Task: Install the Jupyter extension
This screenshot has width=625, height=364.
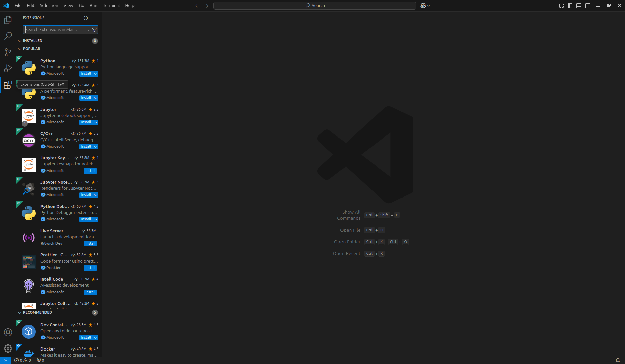Action: 86,122
